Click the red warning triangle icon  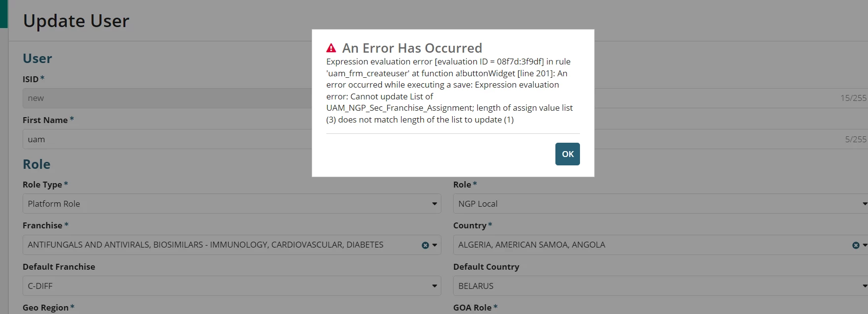(x=331, y=48)
